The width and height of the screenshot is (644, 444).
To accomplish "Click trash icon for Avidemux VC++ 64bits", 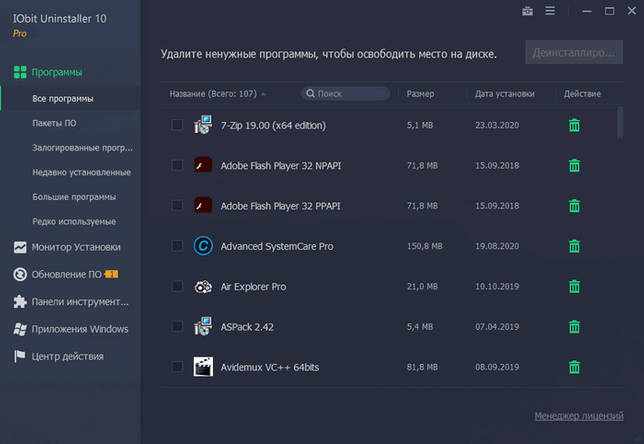I will [x=574, y=367].
